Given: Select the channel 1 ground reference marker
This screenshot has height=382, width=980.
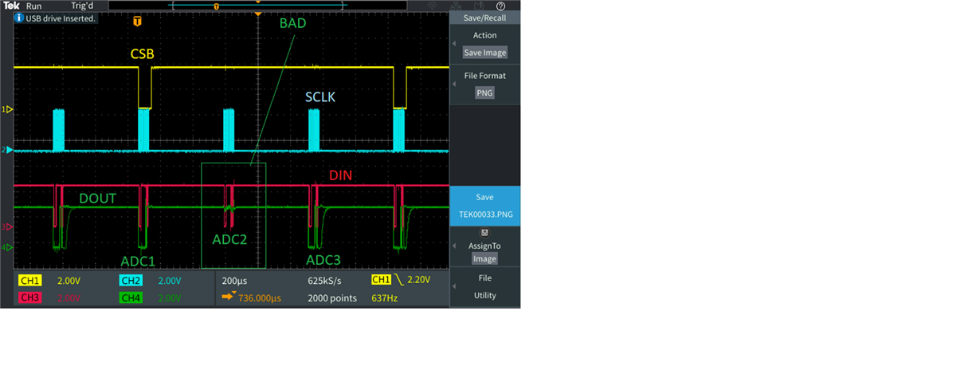Looking at the screenshot, I should 7,108.
